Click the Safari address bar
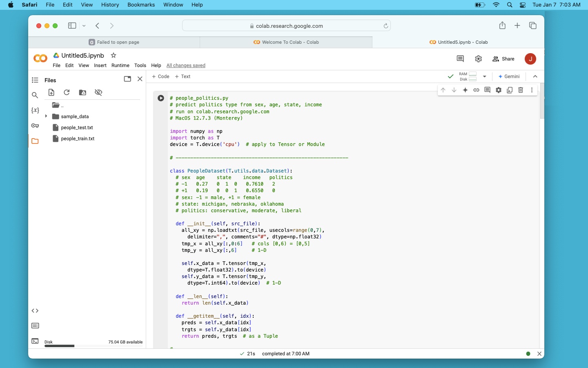The width and height of the screenshot is (588, 368). pyautogui.click(x=286, y=26)
